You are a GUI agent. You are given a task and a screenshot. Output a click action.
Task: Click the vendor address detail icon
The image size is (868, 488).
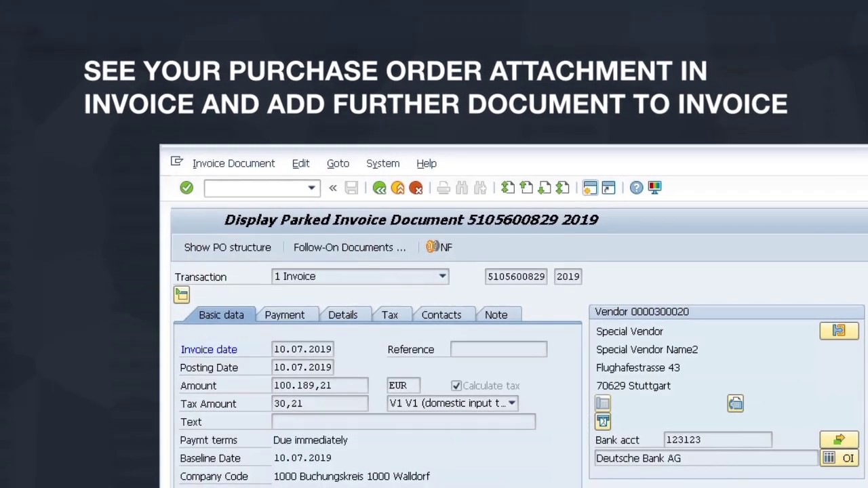603,404
